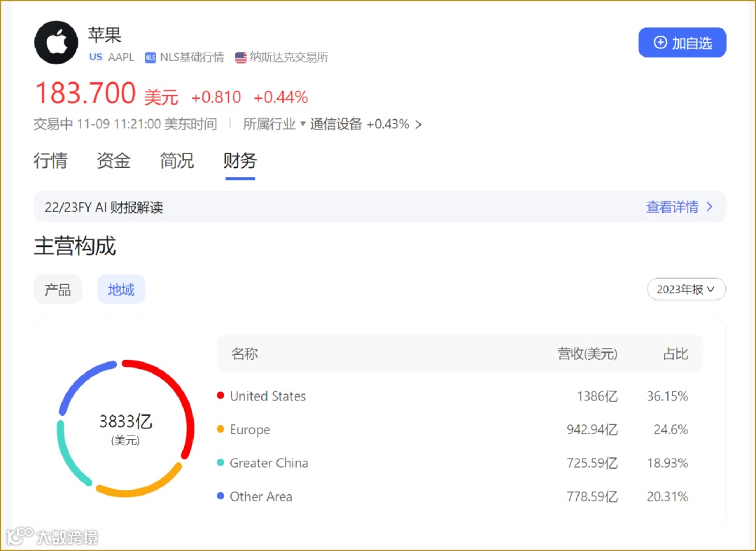The width and height of the screenshot is (756, 551).
Task: Click the NLS基础行情 badge icon
Action: point(150,57)
